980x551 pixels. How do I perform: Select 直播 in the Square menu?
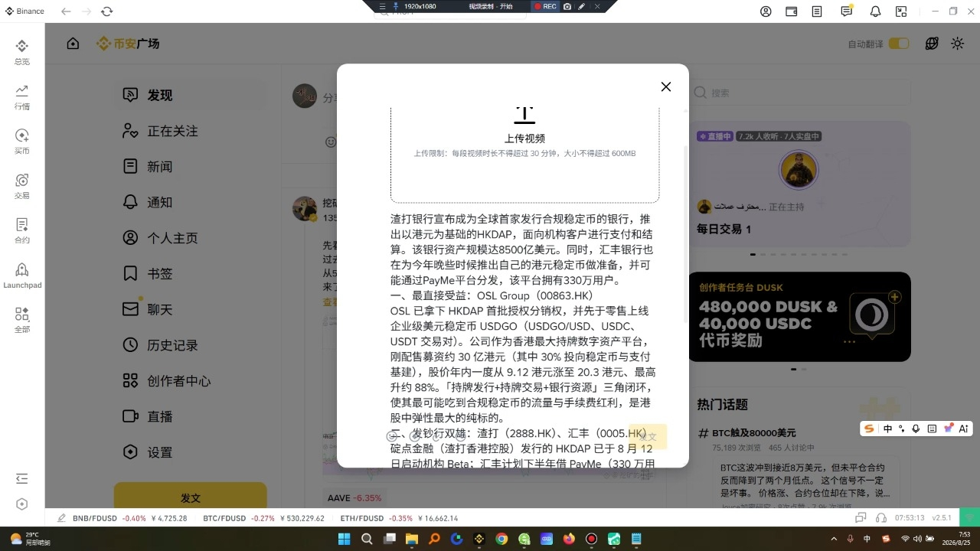[x=191, y=416]
